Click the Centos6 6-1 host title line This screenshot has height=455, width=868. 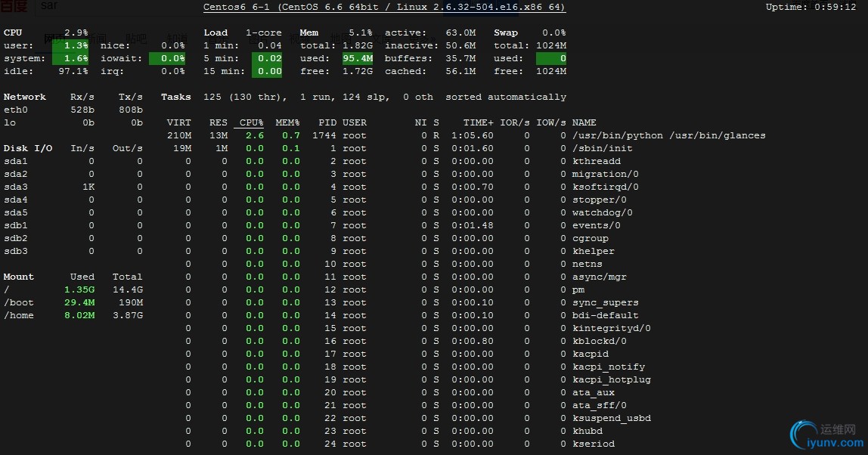pyautogui.click(x=383, y=8)
